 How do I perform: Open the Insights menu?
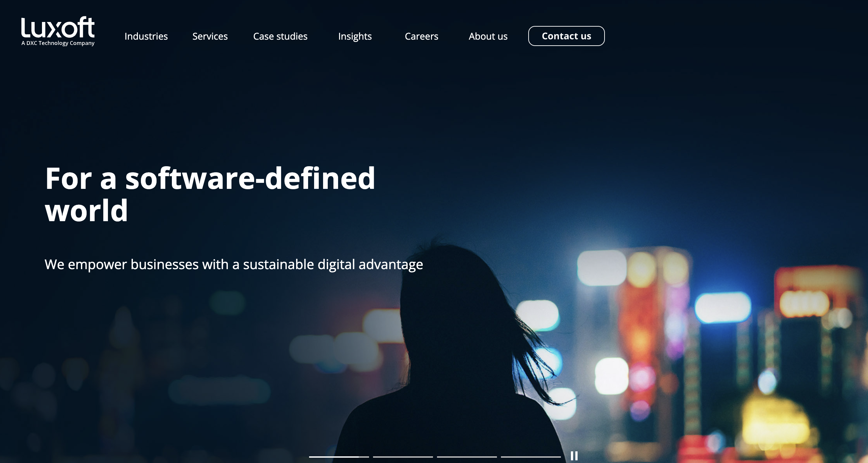coord(354,36)
